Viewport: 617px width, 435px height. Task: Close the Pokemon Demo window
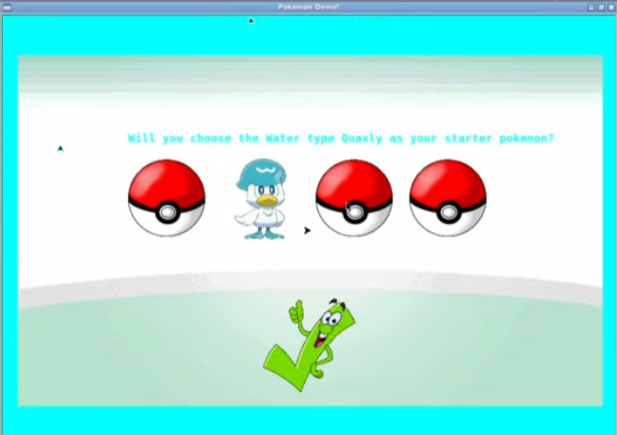tap(611, 7)
